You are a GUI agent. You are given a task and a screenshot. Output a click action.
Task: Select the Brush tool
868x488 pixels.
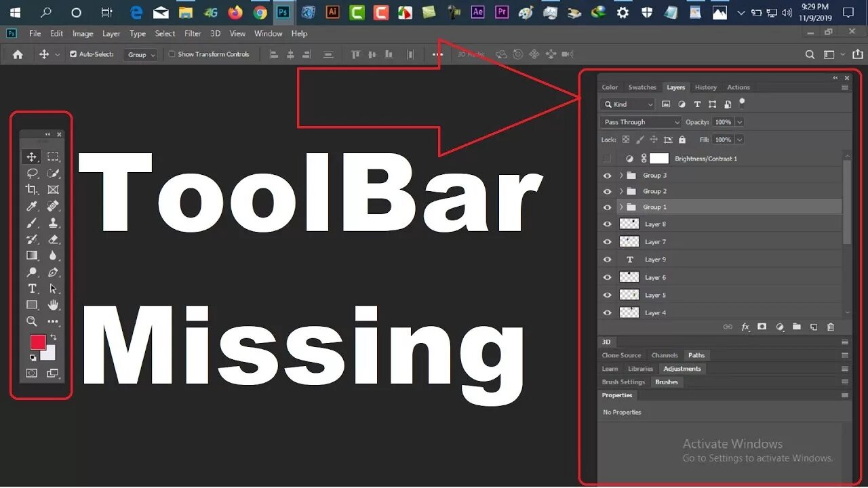coord(31,222)
